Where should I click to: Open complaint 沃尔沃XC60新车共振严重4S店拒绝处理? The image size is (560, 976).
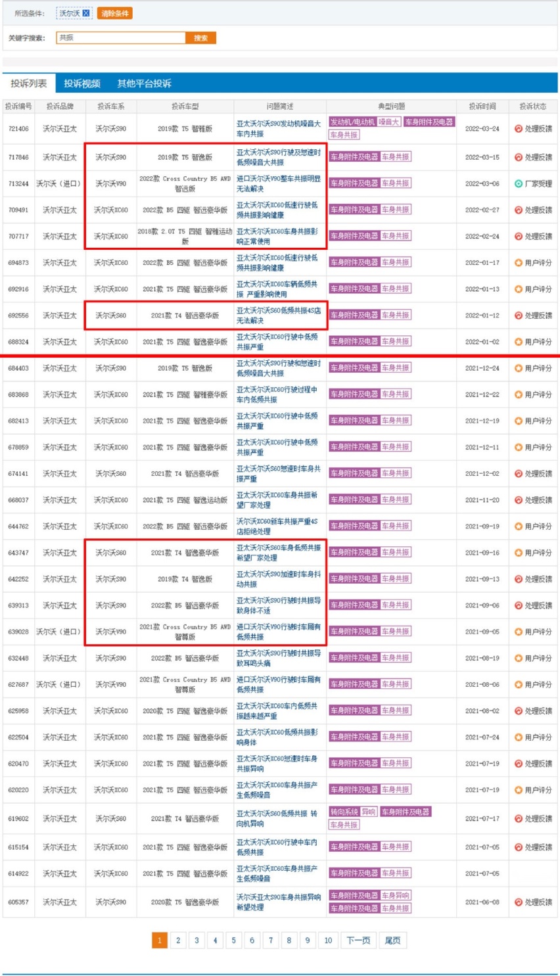(277, 526)
